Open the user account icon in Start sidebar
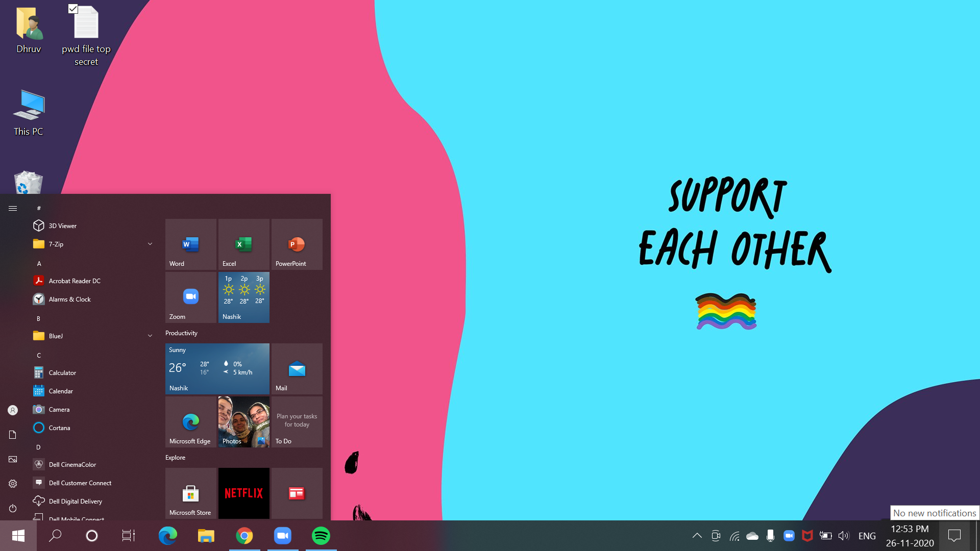 click(13, 410)
